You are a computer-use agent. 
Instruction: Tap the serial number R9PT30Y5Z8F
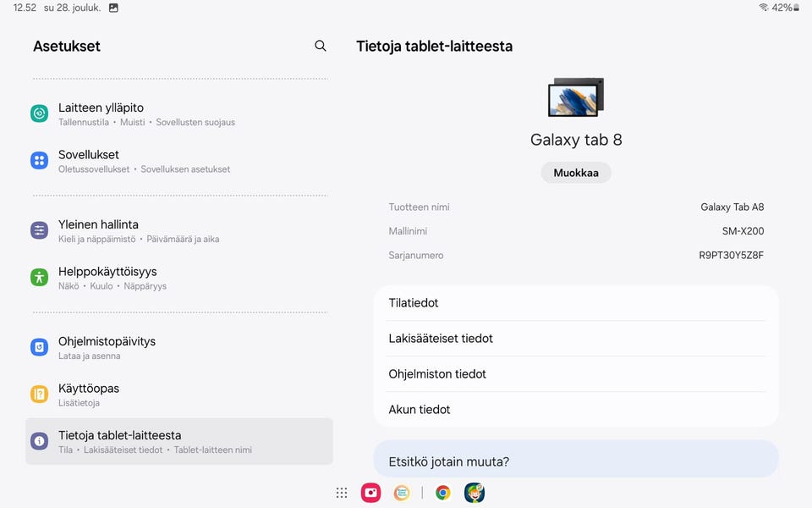(731, 255)
